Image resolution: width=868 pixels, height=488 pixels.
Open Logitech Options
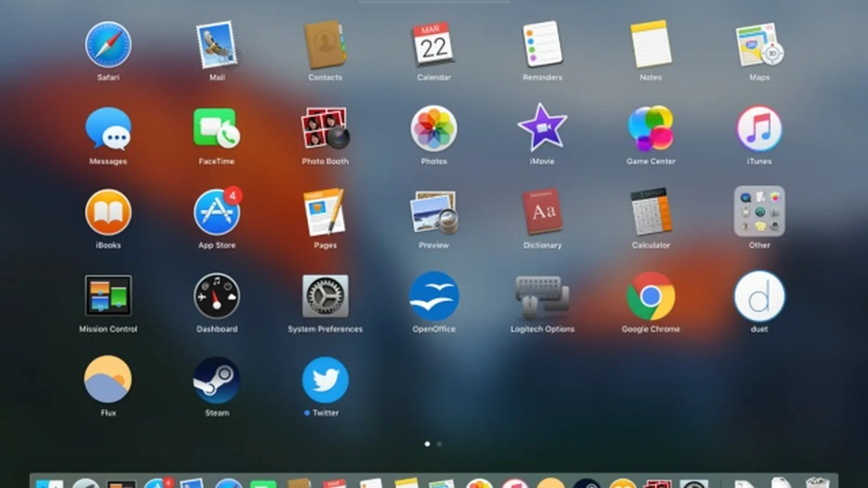[x=542, y=297]
